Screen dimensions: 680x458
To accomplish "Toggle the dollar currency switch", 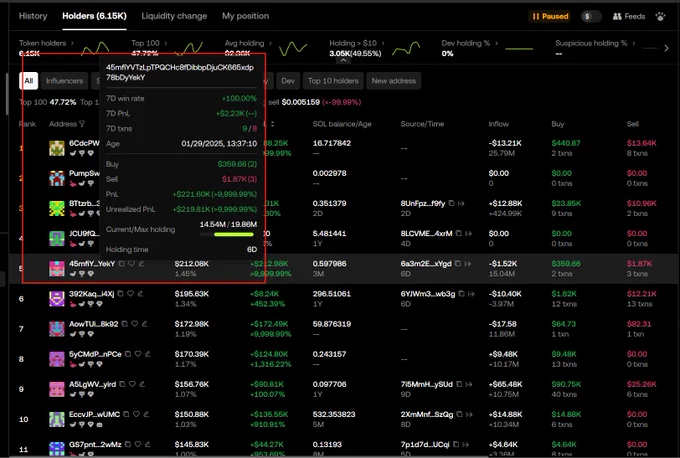I will [591, 16].
